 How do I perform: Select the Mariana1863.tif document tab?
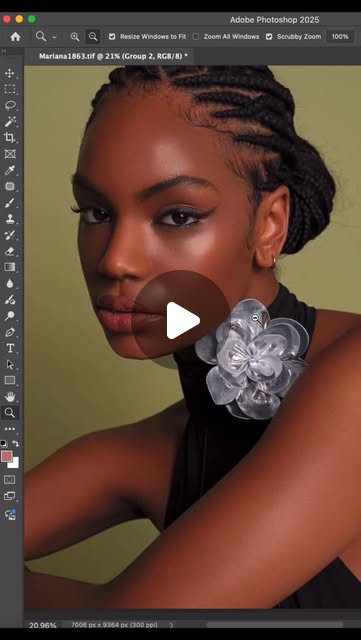113,56
